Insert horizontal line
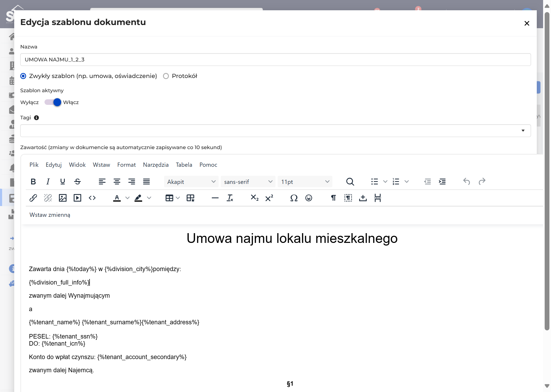Image resolution: width=551 pixels, height=392 pixels. coord(215,198)
